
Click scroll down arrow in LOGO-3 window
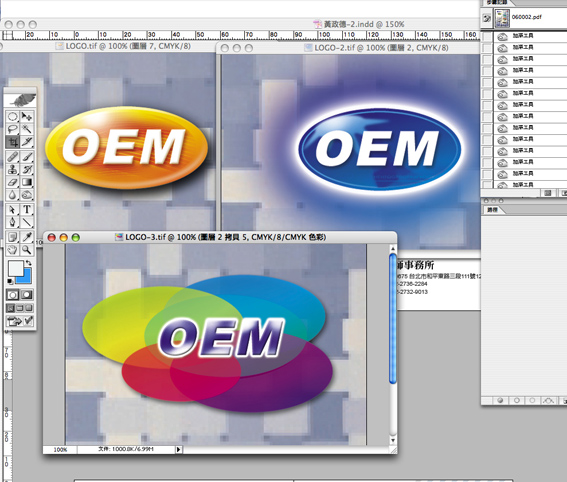click(x=393, y=440)
